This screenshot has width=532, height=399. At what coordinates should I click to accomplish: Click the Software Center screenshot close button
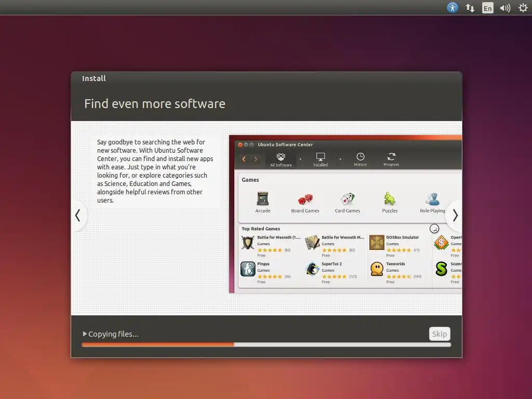240,144
